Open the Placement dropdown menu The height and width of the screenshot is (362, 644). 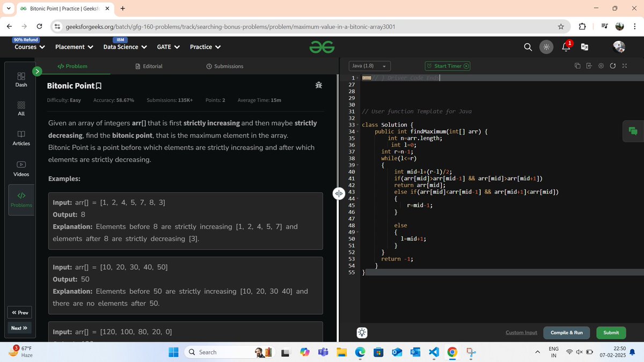click(x=74, y=47)
